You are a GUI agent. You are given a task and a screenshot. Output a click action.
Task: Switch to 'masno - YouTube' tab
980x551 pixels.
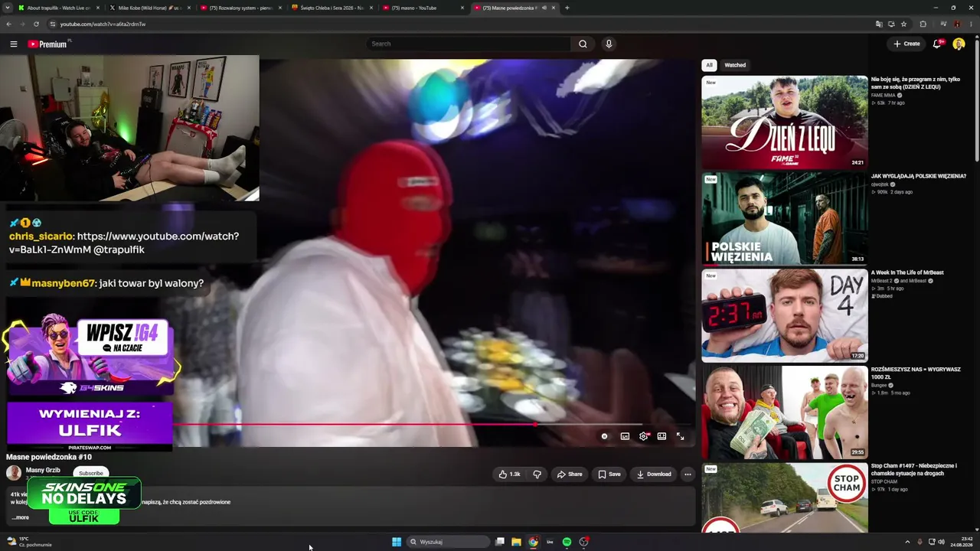(423, 8)
